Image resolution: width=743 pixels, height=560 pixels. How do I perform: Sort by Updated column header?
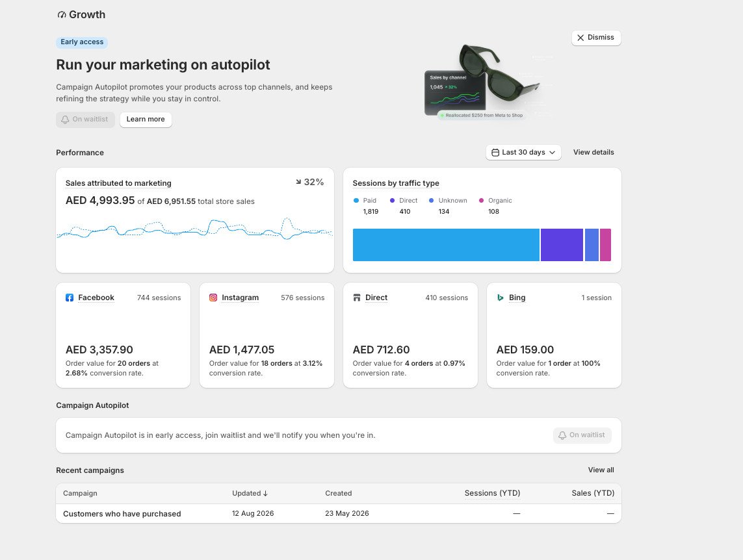tap(250, 493)
